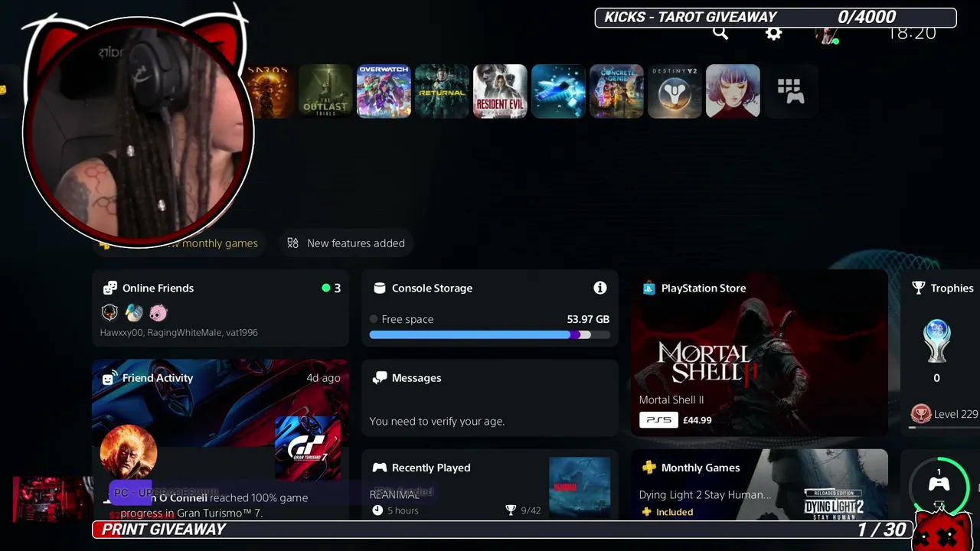The height and width of the screenshot is (551, 980).
Task: Select the blue spaceship game tile
Action: coord(558,91)
